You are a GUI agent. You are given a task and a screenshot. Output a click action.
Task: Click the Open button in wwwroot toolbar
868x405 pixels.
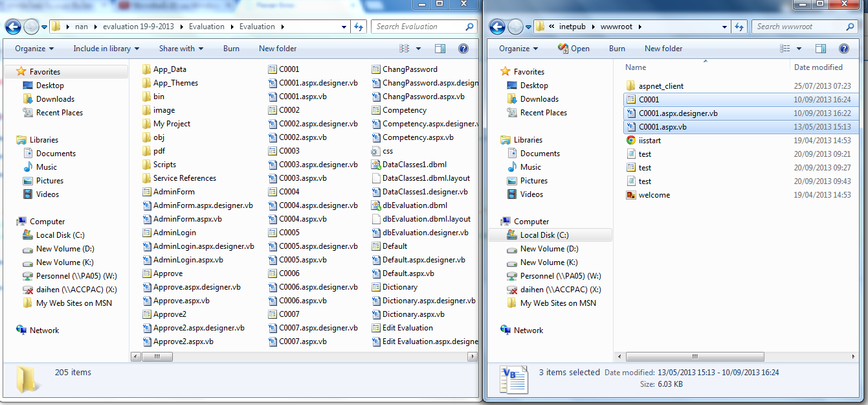(573, 49)
